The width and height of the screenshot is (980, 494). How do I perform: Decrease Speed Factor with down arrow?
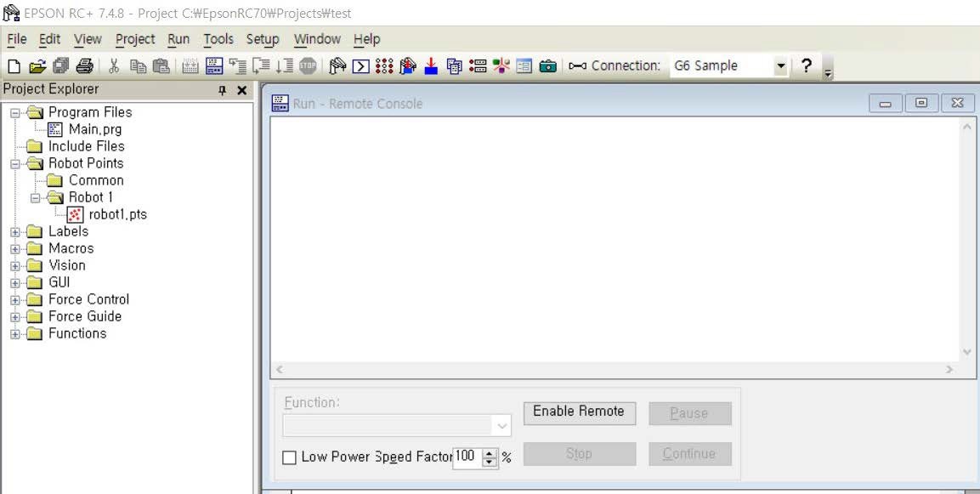tap(490, 462)
